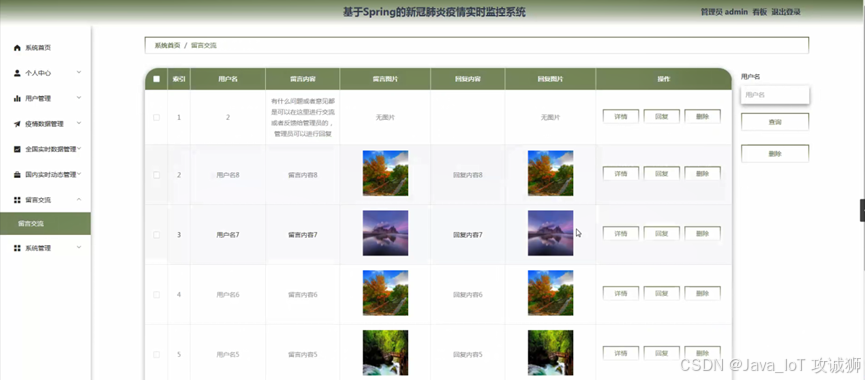Image resolution: width=865 pixels, height=380 pixels.
Task: Click the 回复内容5 cell
Action: click(467, 354)
